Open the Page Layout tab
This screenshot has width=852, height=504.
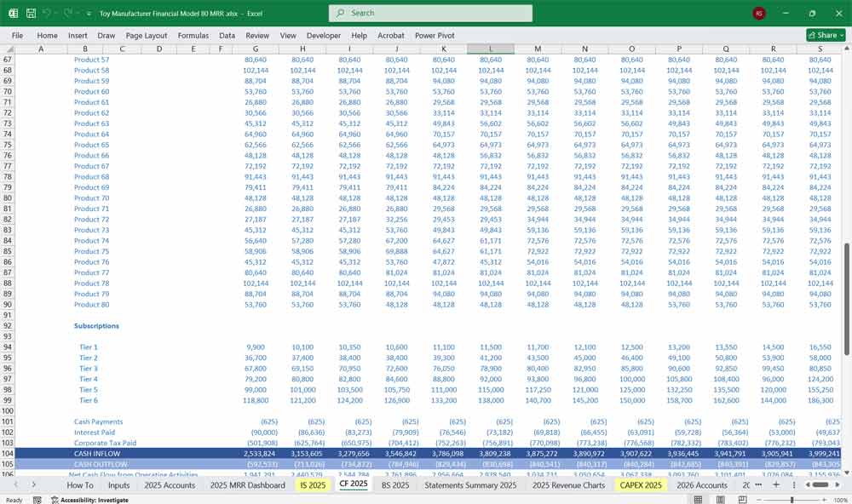coord(147,35)
